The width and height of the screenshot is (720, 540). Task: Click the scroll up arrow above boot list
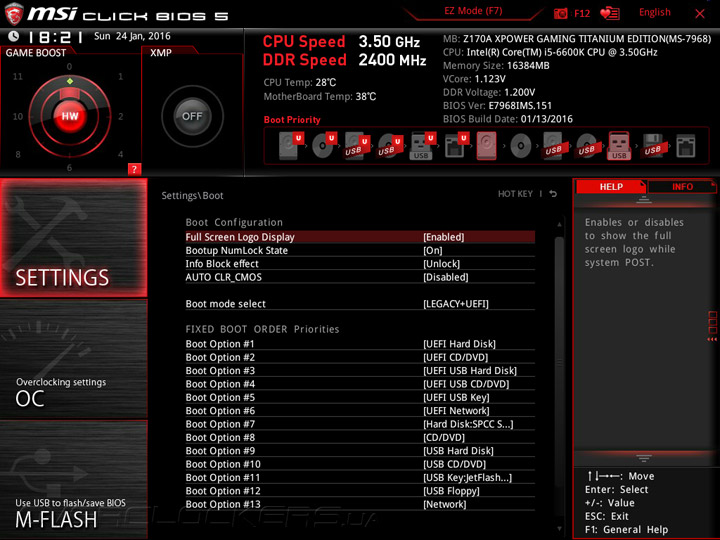(559, 225)
